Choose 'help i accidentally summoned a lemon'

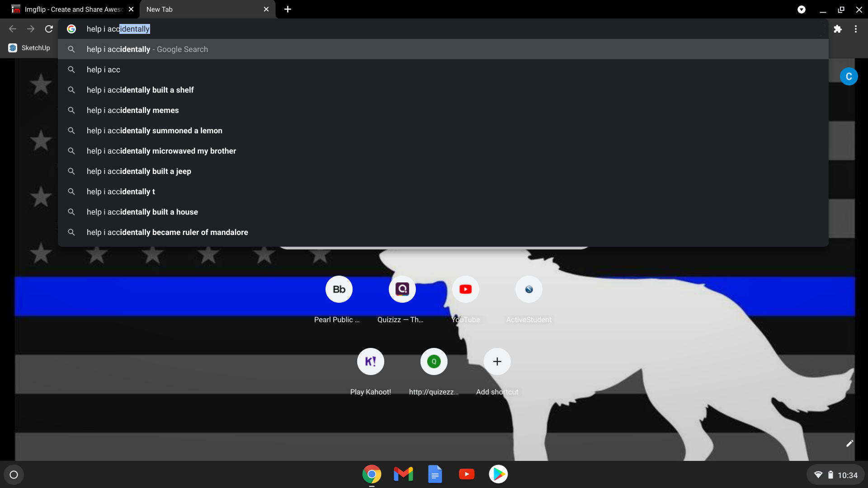[443, 131]
